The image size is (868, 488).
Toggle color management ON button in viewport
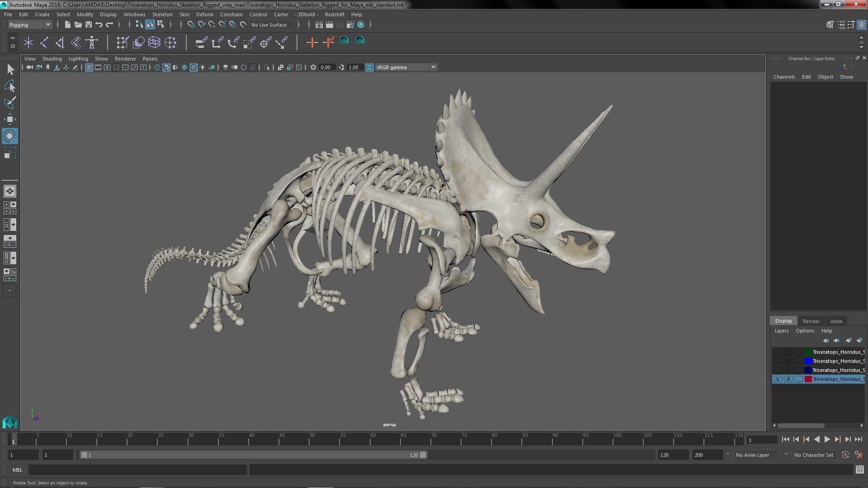[369, 67]
